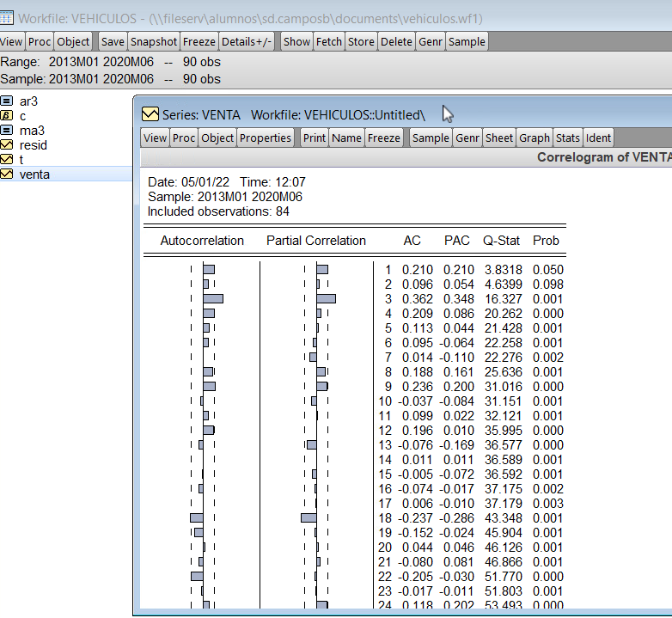Click the Q-Stat column header
Viewport: 672px width, 618px height.
tap(501, 241)
